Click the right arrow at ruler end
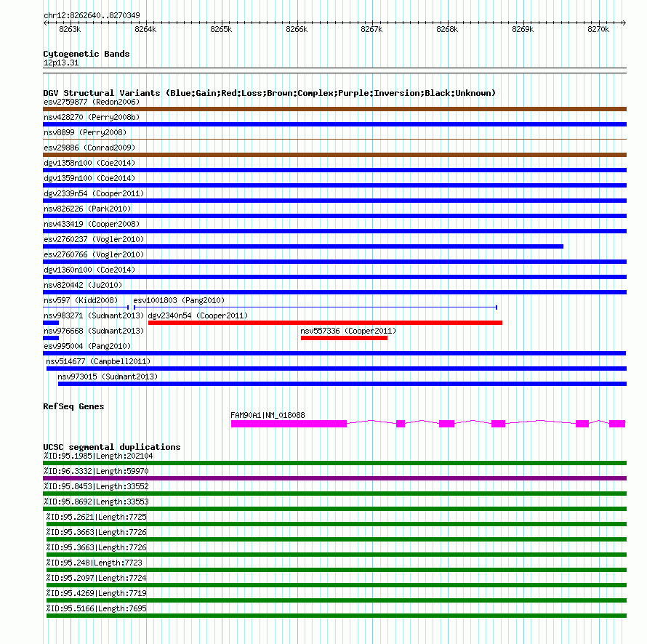This screenshot has width=647, height=644. 624,23
